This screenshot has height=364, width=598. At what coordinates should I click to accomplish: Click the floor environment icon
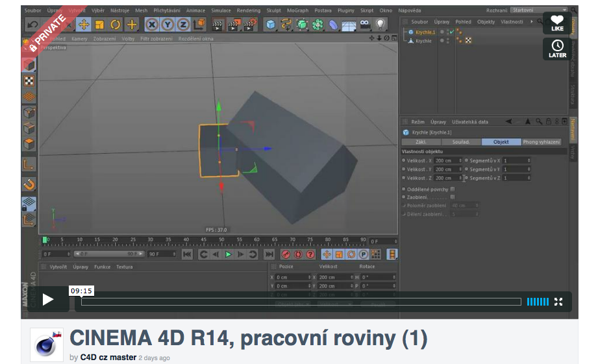click(349, 25)
